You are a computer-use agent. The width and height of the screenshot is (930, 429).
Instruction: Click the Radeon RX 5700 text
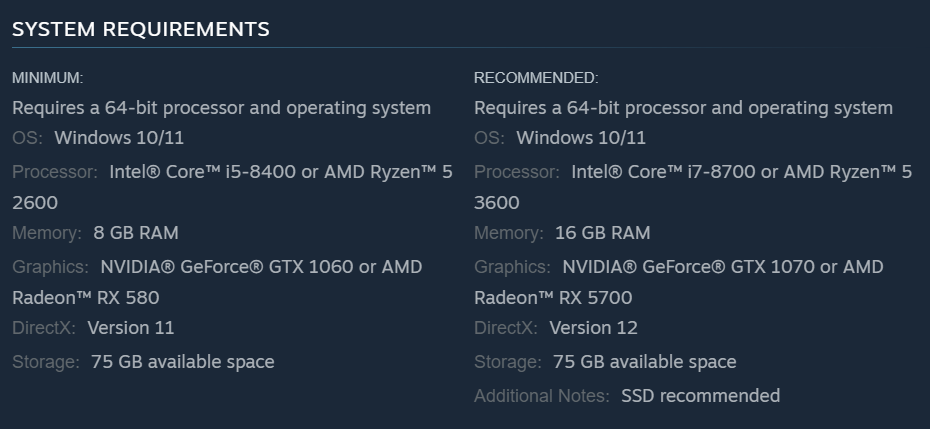pos(553,297)
